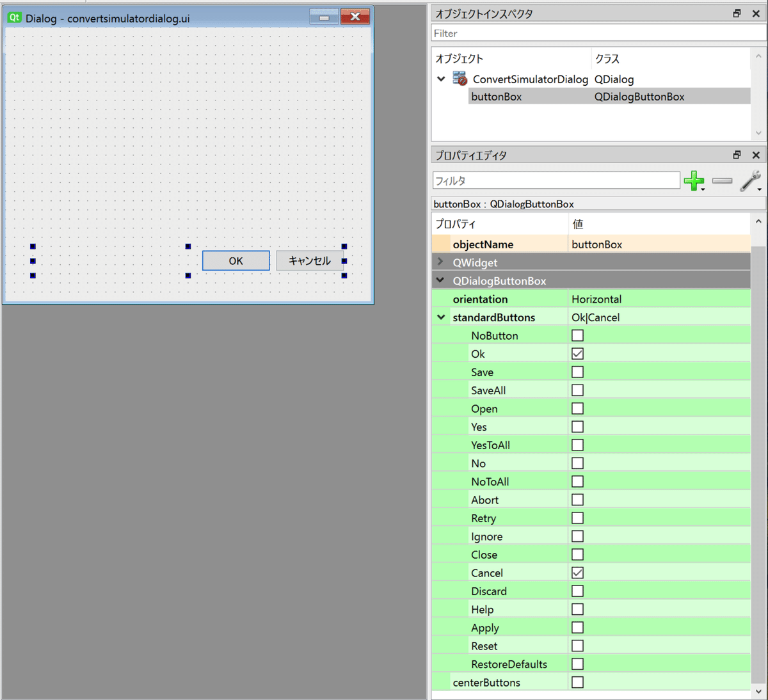Enable the RestoreDefaults checkbox
This screenshot has width=768, height=700.
(x=577, y=664)
